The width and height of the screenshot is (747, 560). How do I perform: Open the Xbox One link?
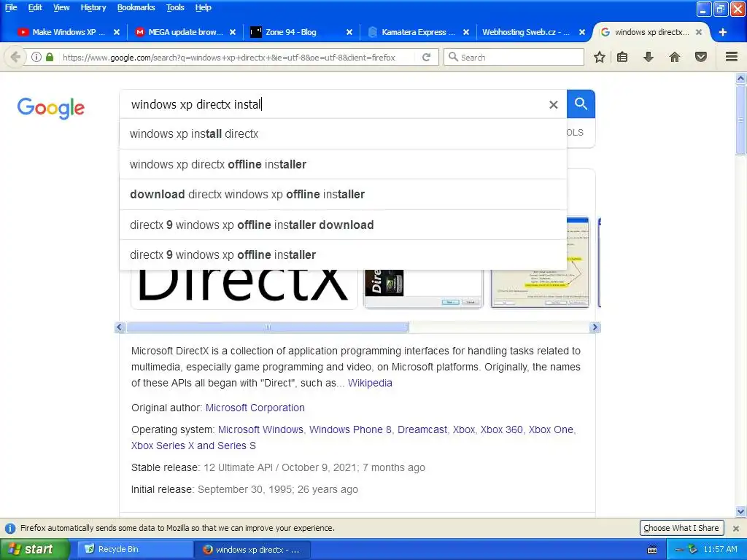(551, 429)
